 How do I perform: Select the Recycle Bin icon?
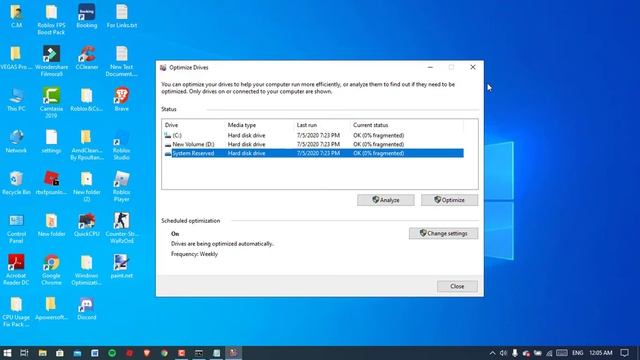pos(16,183)
